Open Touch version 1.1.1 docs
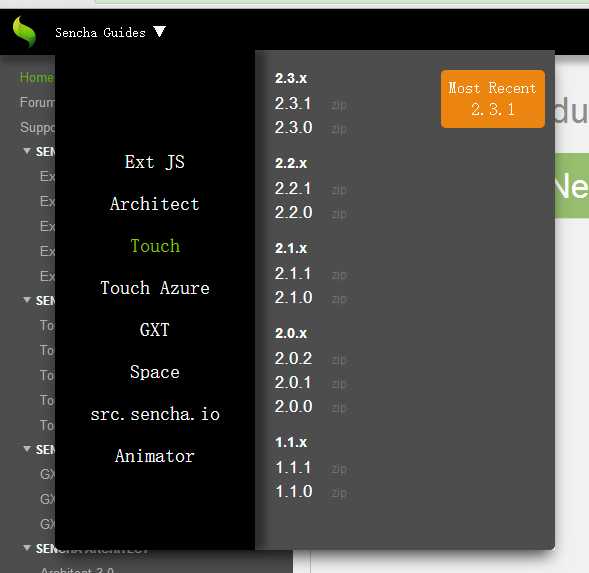The width and height of the screenshot is (589, 573). point(293,468)
